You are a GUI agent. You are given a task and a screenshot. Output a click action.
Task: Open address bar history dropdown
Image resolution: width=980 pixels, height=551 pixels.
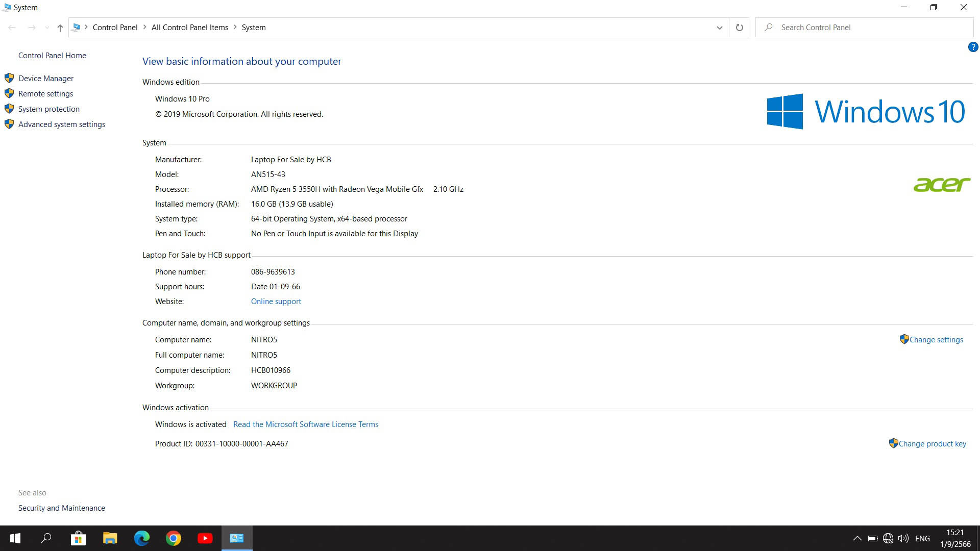click(x=719, y=28)
